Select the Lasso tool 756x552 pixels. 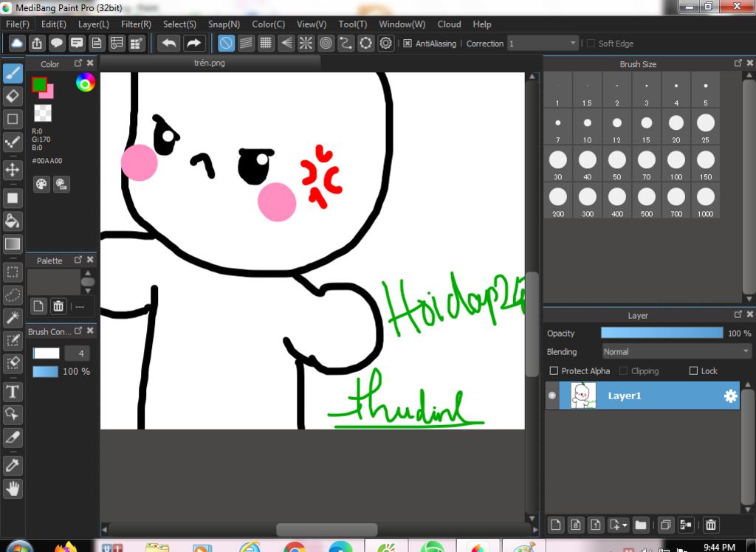tap(13, 294)
